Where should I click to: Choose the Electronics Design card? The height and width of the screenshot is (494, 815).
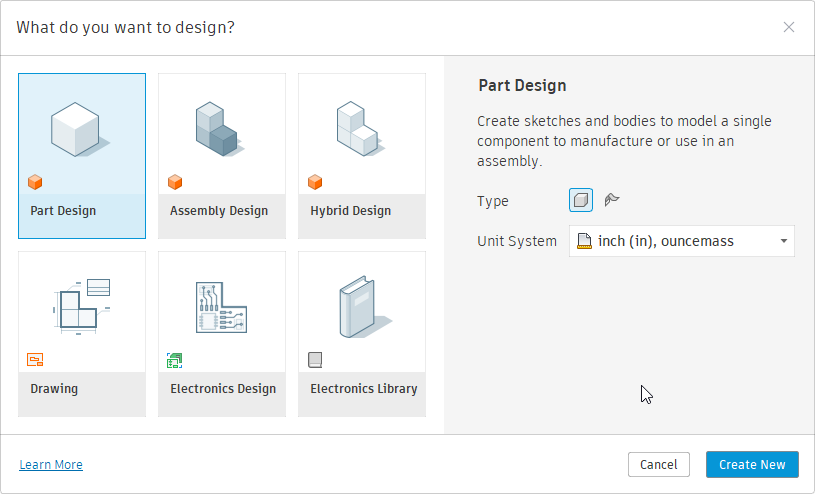click(222, 334)
